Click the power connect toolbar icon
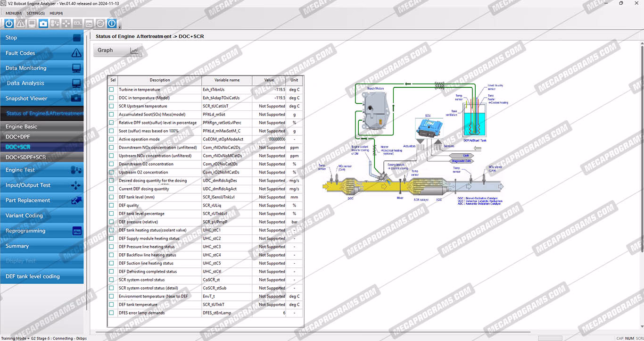644x341 pixels. pos(9,23)
